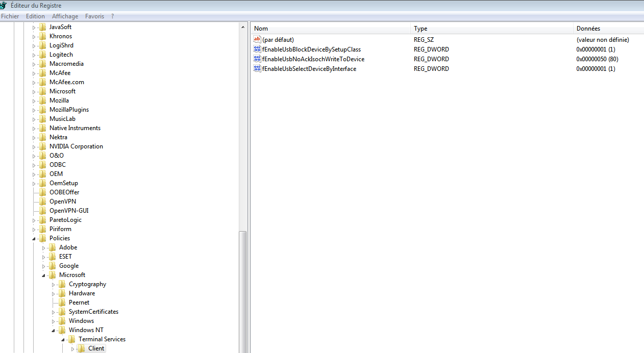Collapse the Microsoft key under Policies
The image size is (644, 353).
tap(43, 274)
